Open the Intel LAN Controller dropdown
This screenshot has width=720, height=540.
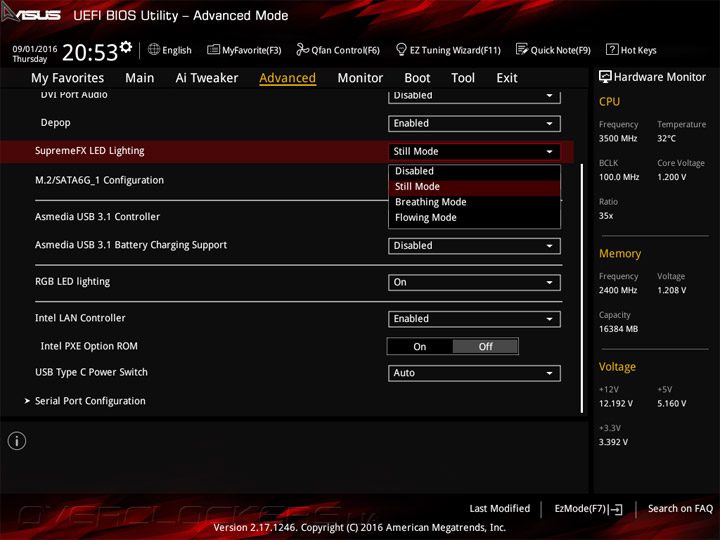tap(474, 319)
